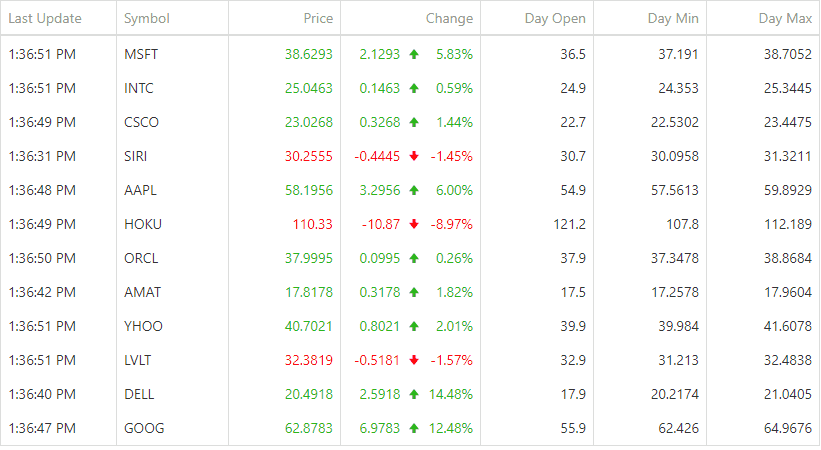
Task: Select the INTC symbol cell
Action: (x=139, y=88)
